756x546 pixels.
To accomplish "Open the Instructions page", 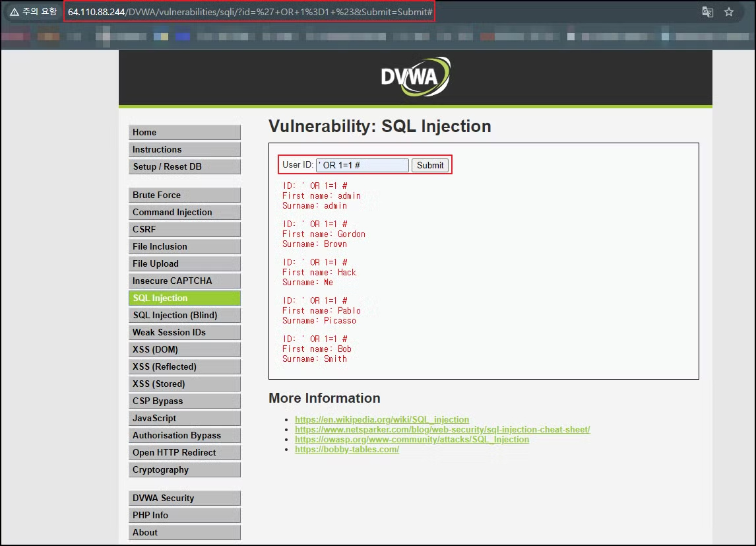I will (185, 149).
